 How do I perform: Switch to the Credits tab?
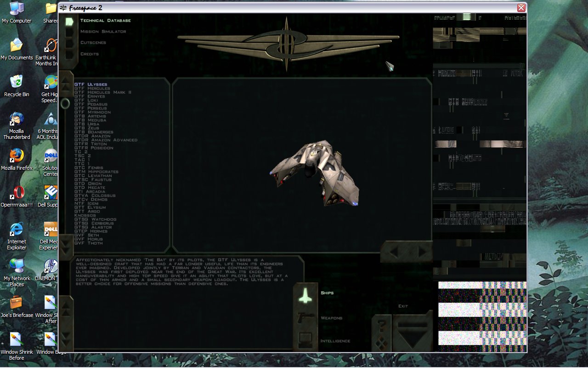coord(89,54)
